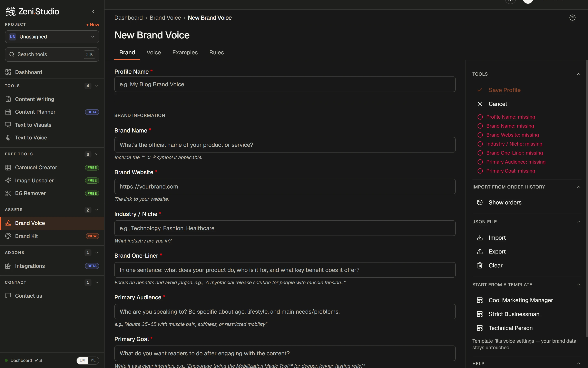Click the Clear trash icon
Screen dimensions: 588x368
480,265
